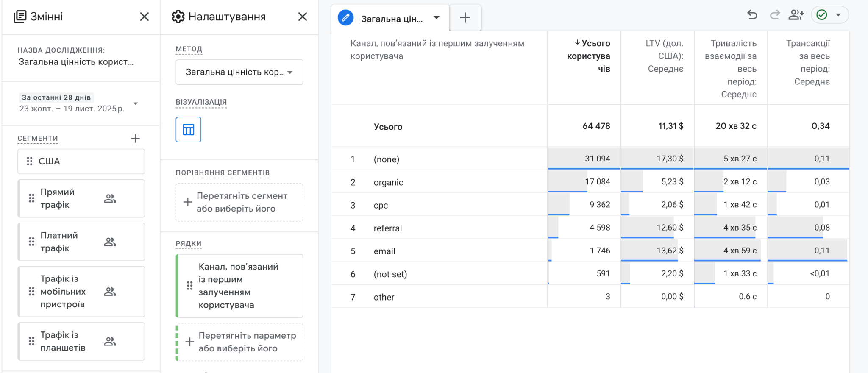Open the Загальна цін... tab menu arrow
This screenshot has height=373, width=868.
tap(437, 18)
